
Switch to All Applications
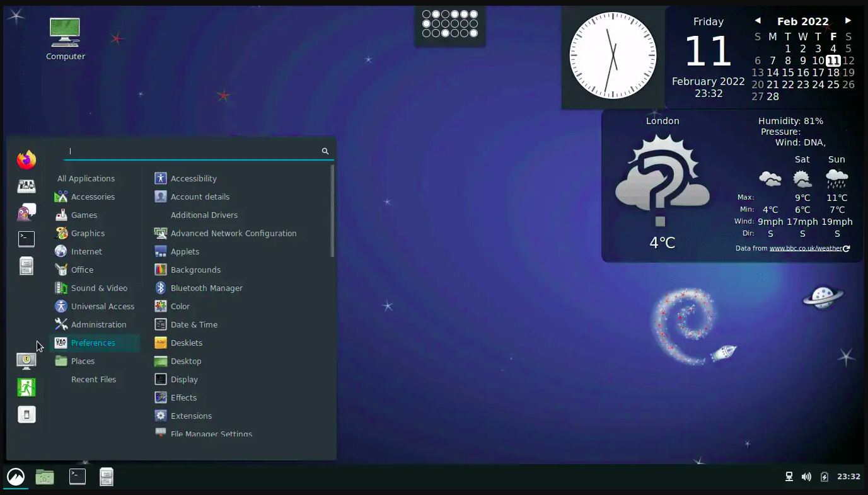point(86,178)
